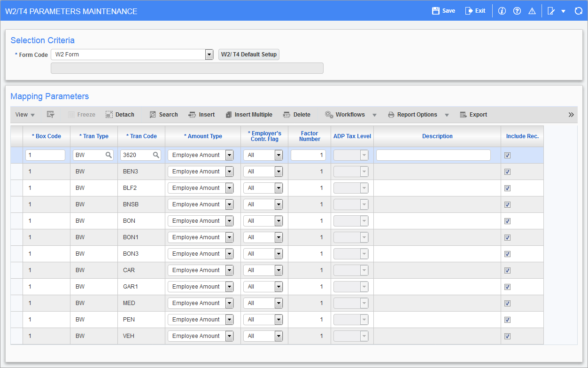This screenshot has height=368, width=588.
Task: Toggle Include Rec. checkbox for BEN3 row
Action: [x=507, y=172]
